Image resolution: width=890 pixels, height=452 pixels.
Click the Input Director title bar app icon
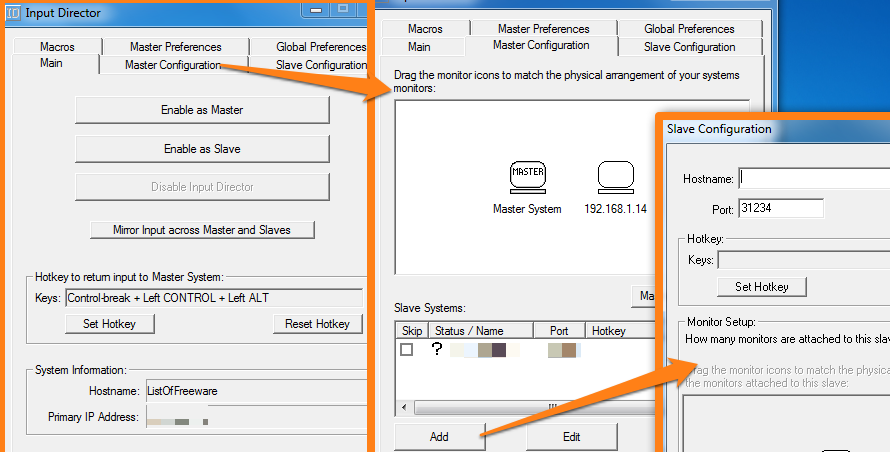tap(12, 12)
